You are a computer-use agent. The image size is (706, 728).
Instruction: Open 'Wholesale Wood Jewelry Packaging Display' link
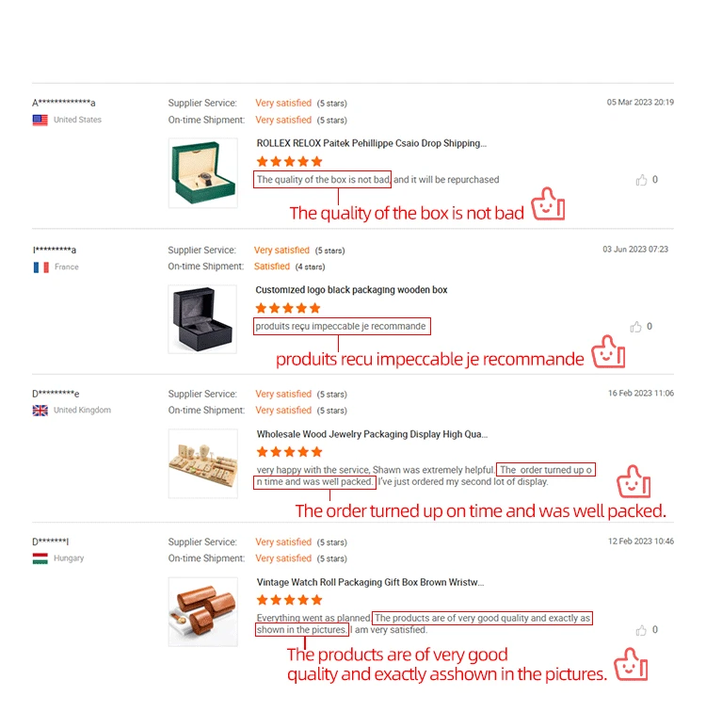(x=372, y=434)
